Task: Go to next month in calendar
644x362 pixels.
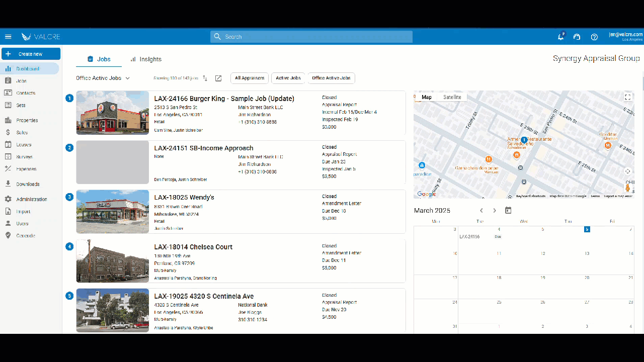Action: 495,211
